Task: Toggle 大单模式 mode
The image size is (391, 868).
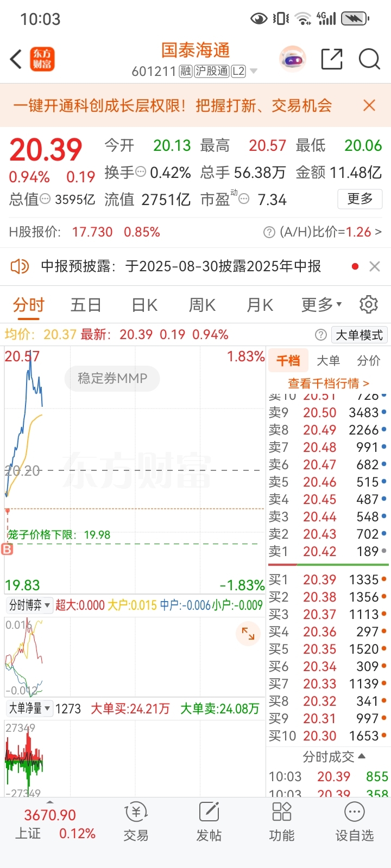Action: [359, 335]
